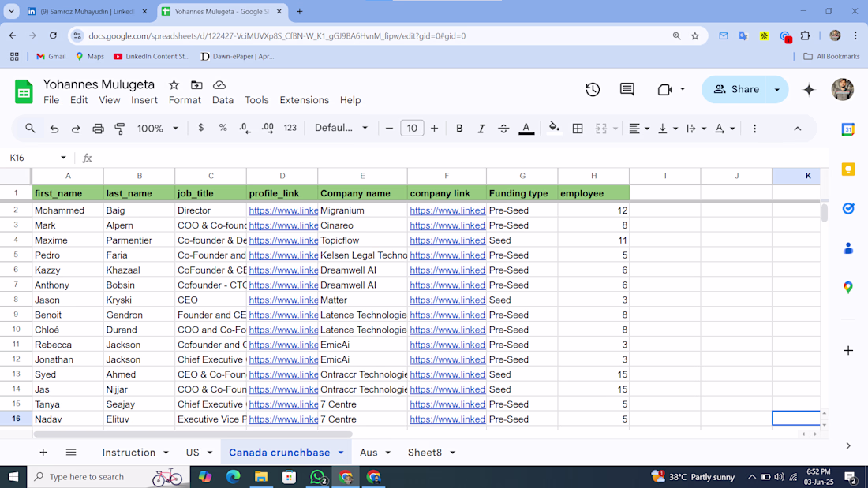Screen dimensions: 868x488
Task: Decrease decimal places
Action: (x=245, y=128)
